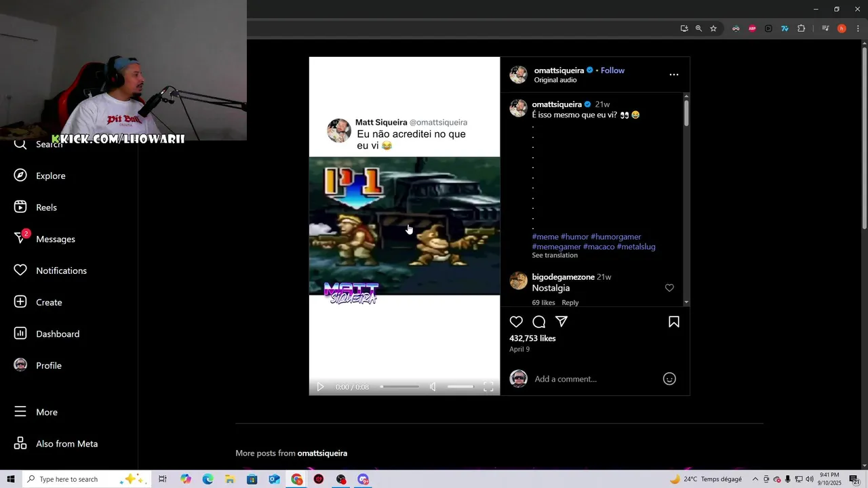Open the volume control in system tray
The image size is (868, 488).
tap(809, 479)
